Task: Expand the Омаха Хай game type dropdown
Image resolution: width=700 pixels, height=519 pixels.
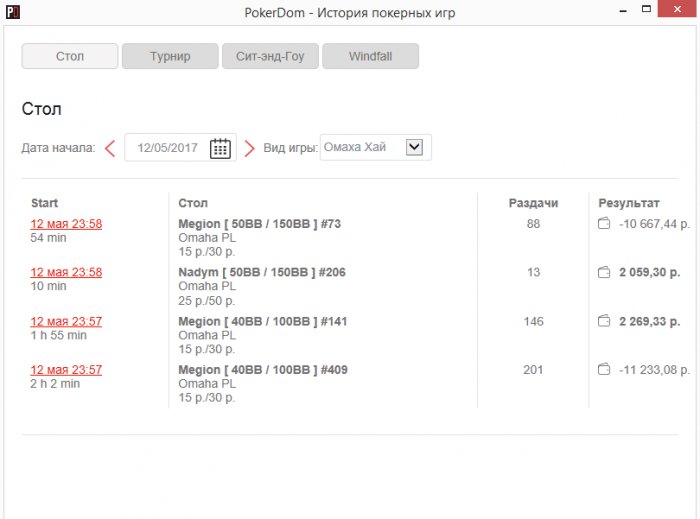Action: [414, 147]
